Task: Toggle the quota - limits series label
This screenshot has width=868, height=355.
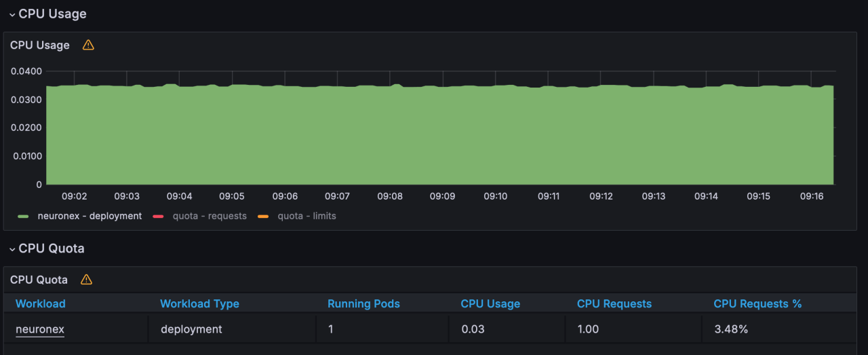Action: [307, 216]
